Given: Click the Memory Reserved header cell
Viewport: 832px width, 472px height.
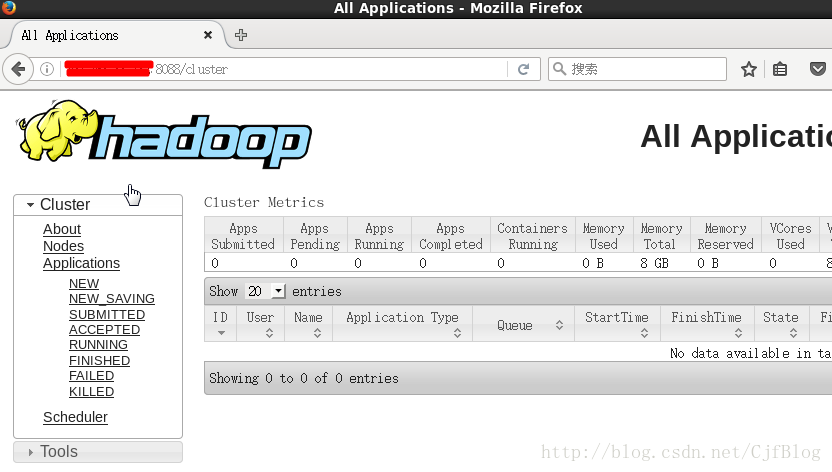Looking at the screenshot, I should coord(725,236).
